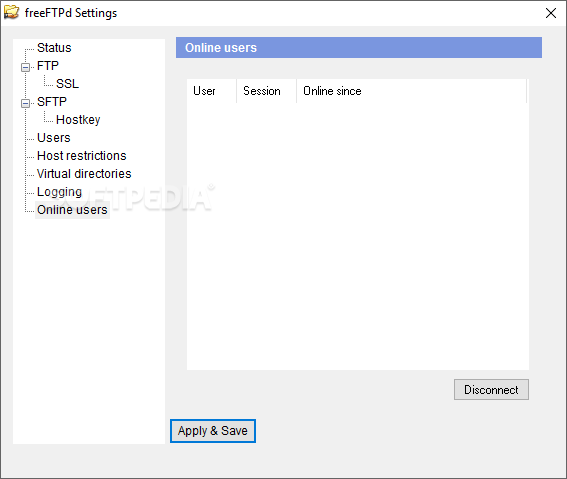The width and height of the screenshot is (567, 479).
Task: Open Virtual directories settings
Action: click(84, 174)
